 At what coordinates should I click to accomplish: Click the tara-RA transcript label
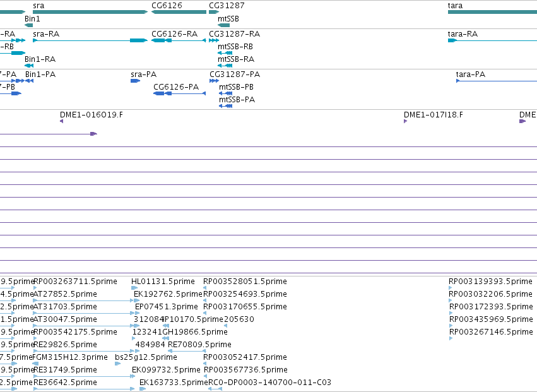tap(463, 34)
